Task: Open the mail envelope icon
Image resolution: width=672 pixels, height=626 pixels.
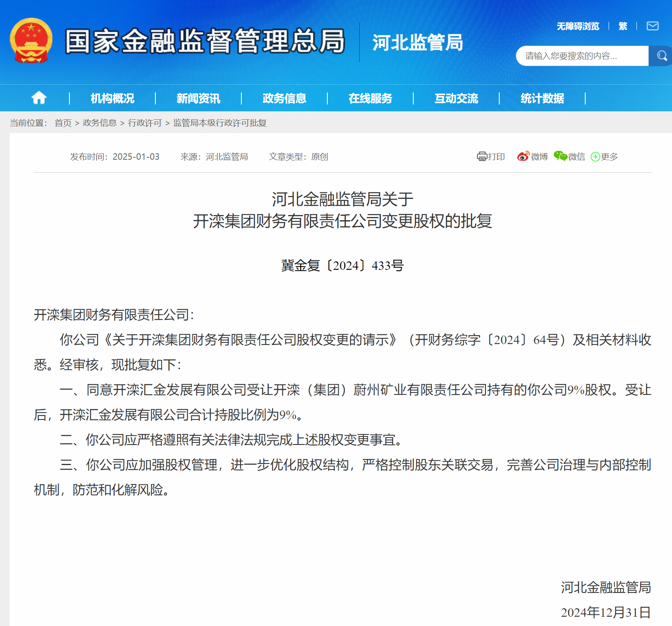Action: 652,26
